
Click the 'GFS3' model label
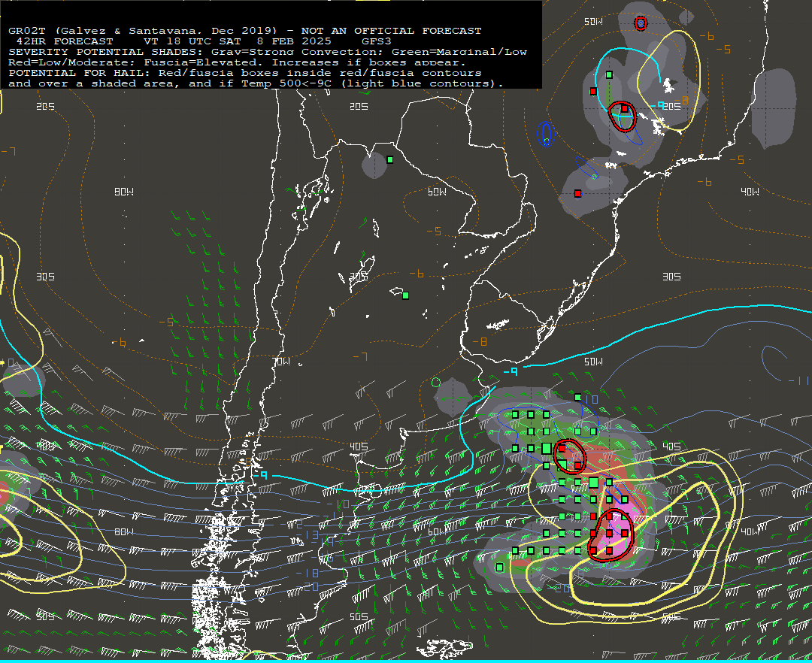377,41
